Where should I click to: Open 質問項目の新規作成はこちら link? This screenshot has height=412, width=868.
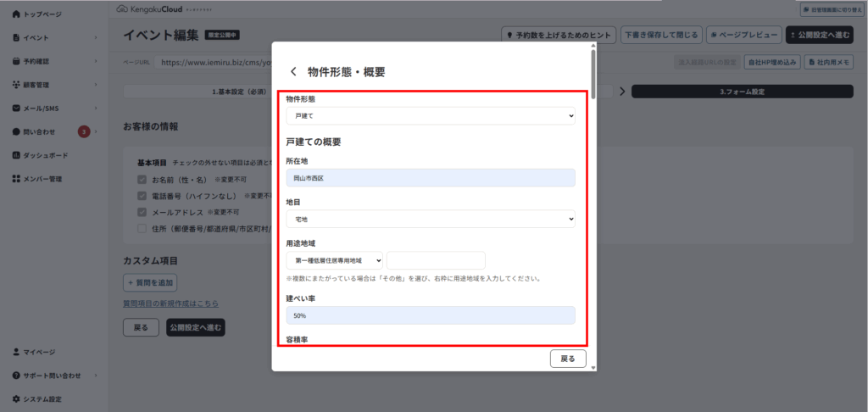[x=170, y=303]
